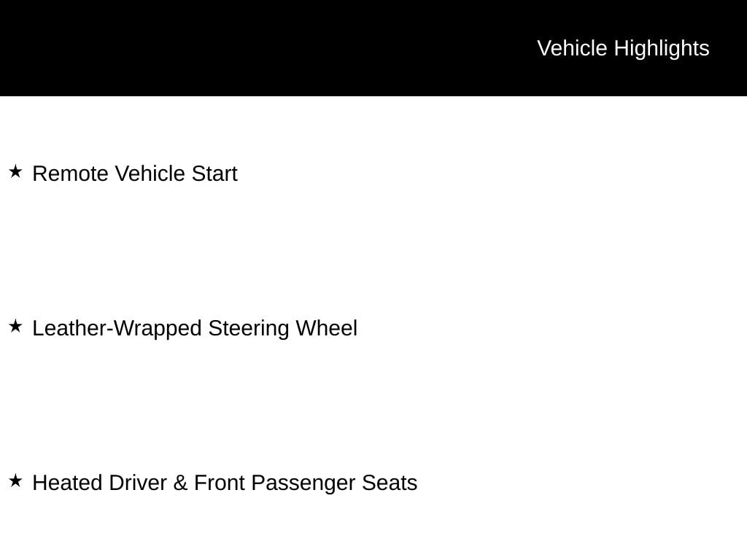747x560 pixels.
Task: Select the Heated Driver & Front Passenger Seats line
Action: [x=225, y=483]
